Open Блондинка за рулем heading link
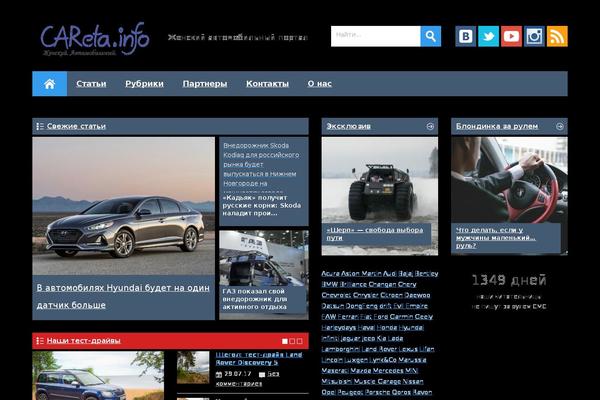The height and width of the screenshot is (400, 600). pos(497,126)
